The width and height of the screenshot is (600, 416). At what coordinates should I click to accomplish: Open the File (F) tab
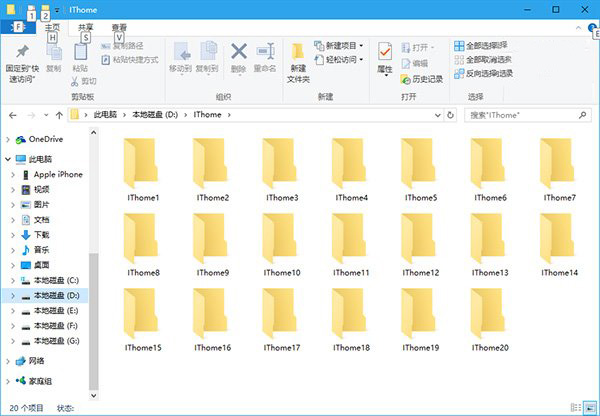pos(18,27)
